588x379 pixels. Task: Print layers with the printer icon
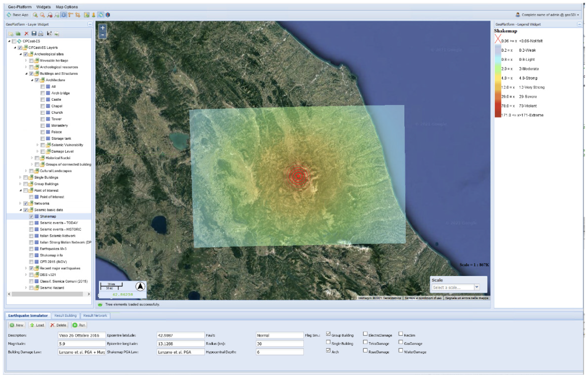pos(41,34)
